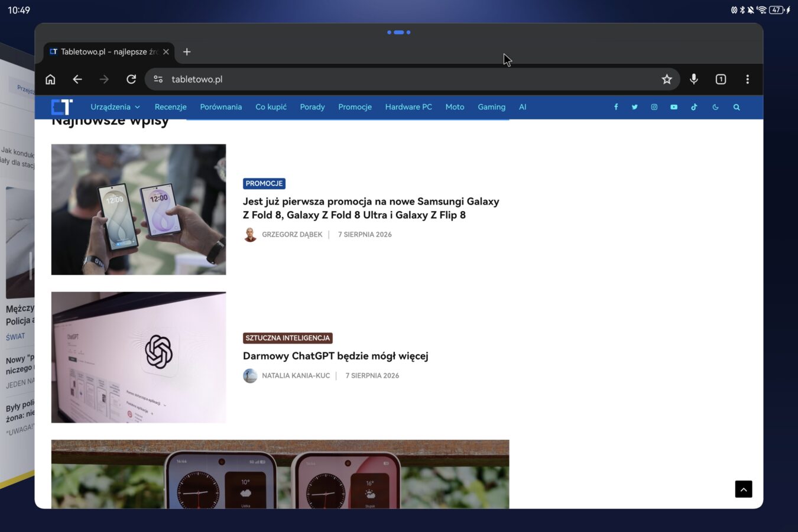Click the Tabletowo logo in the navbar
Viewport: 798px width, 532px height.
click(x=62, y=107)
